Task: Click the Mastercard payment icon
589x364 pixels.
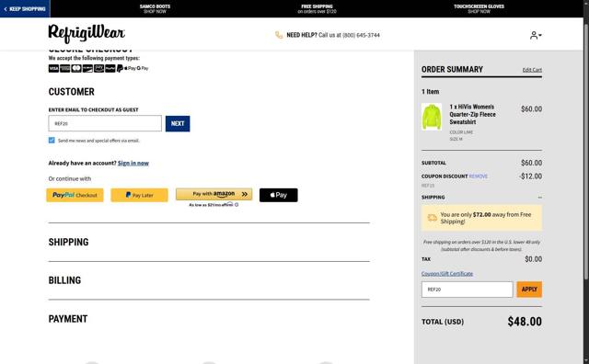Action: 76,68
